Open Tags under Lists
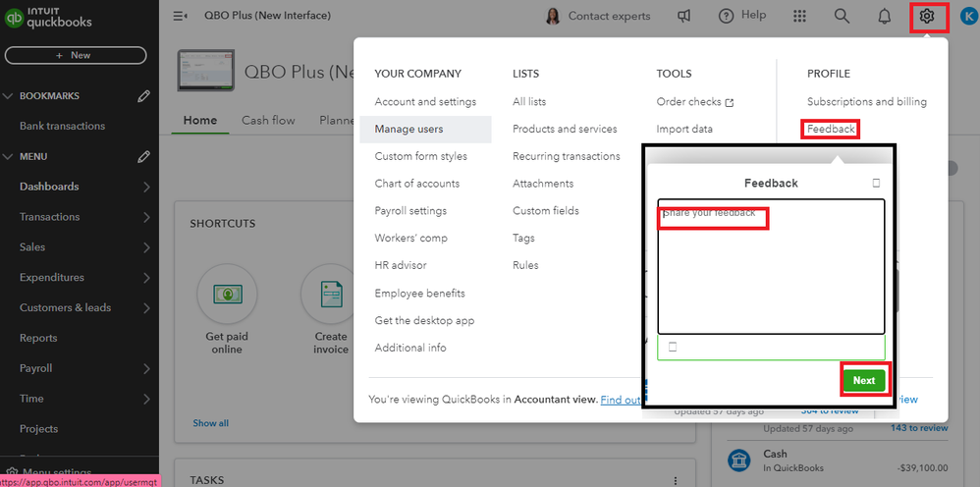The image size is (980, 487). tap(523, 238)
